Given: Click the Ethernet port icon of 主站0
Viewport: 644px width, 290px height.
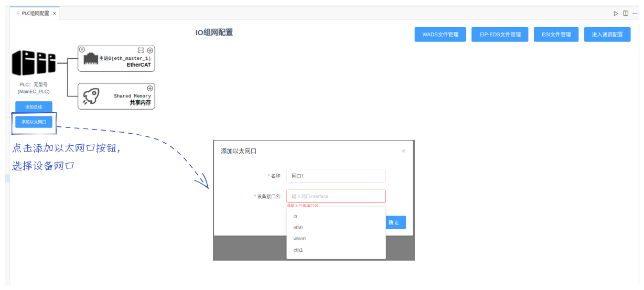Looking at the screenshot, I should click(91, 59).
